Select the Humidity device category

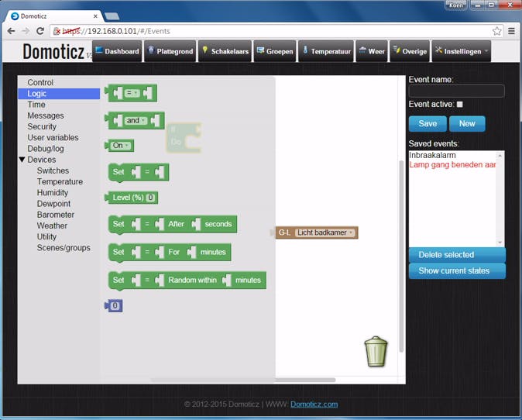(52, 192)
